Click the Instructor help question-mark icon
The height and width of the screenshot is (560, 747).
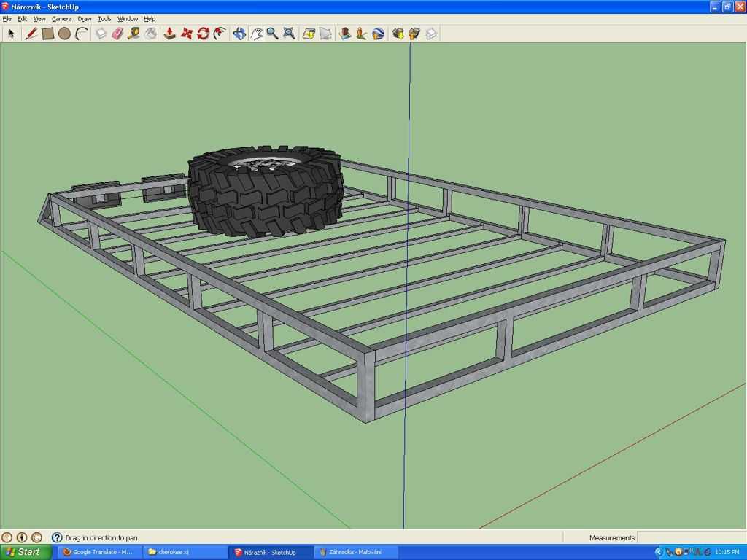57,537
